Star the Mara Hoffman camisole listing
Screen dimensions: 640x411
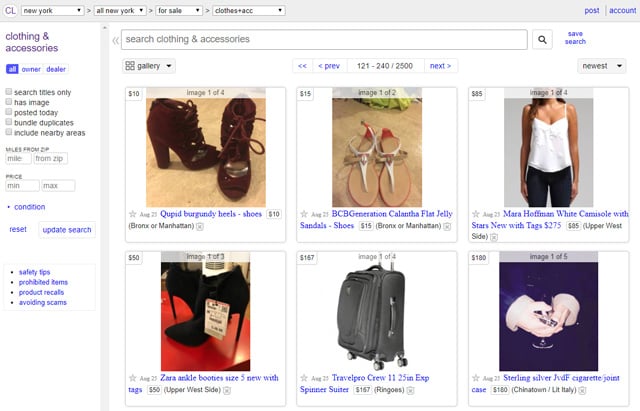[476, 214]
